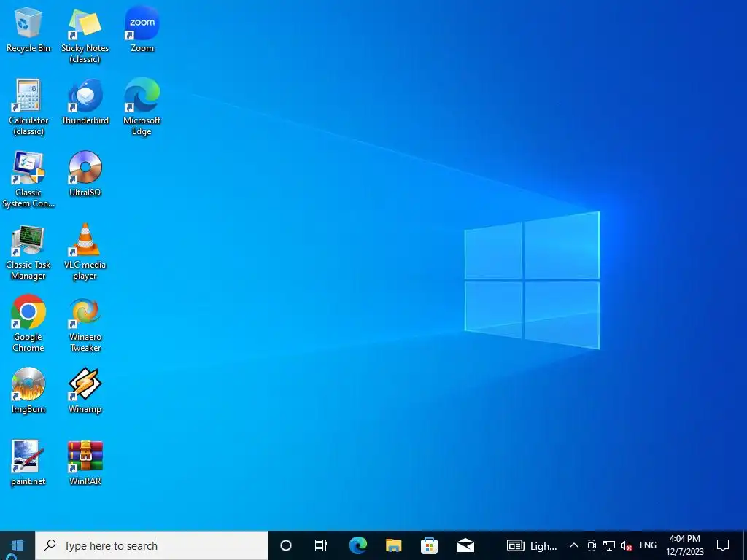Select the WinRAR desktop shortcut

[85, 463]
